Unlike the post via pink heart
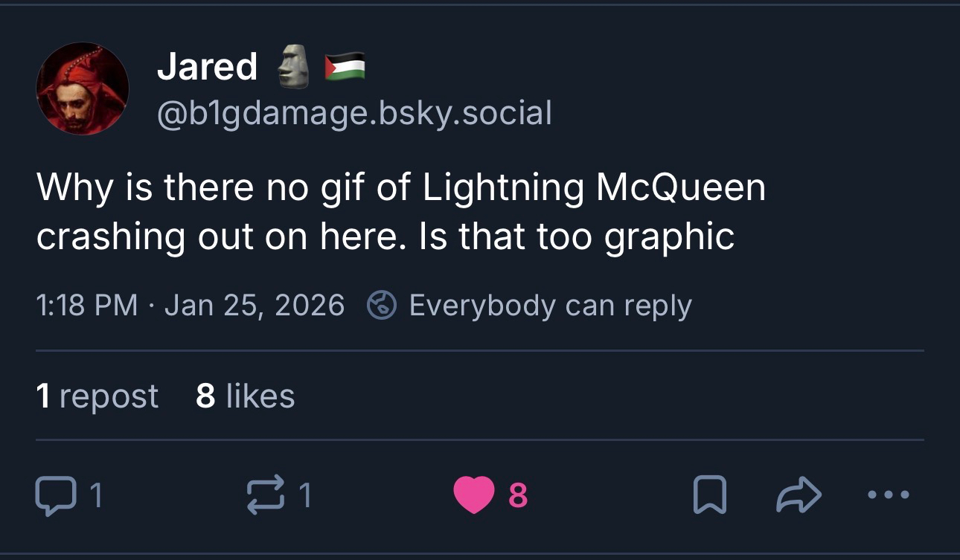Image resolution: width=960 pixels, height=560 pixels. pos(473,495)
